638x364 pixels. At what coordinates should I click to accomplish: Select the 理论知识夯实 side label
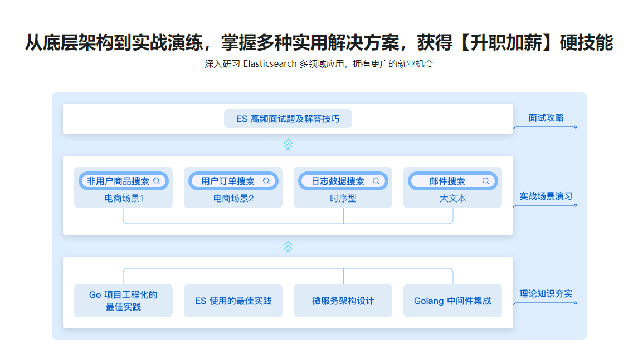click(x=546, y=293)
